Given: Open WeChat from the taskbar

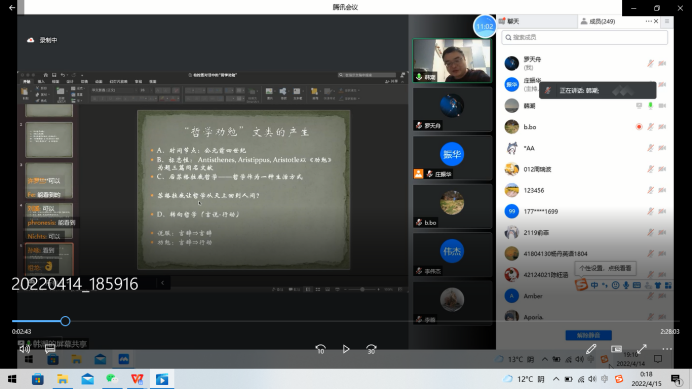Looking at the screenshot, I should pos(112,379).
